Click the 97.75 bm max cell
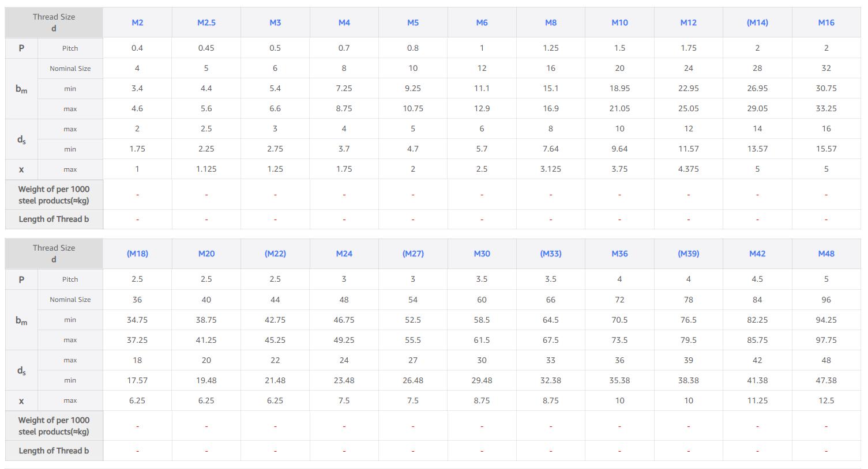 coord(826,340)
